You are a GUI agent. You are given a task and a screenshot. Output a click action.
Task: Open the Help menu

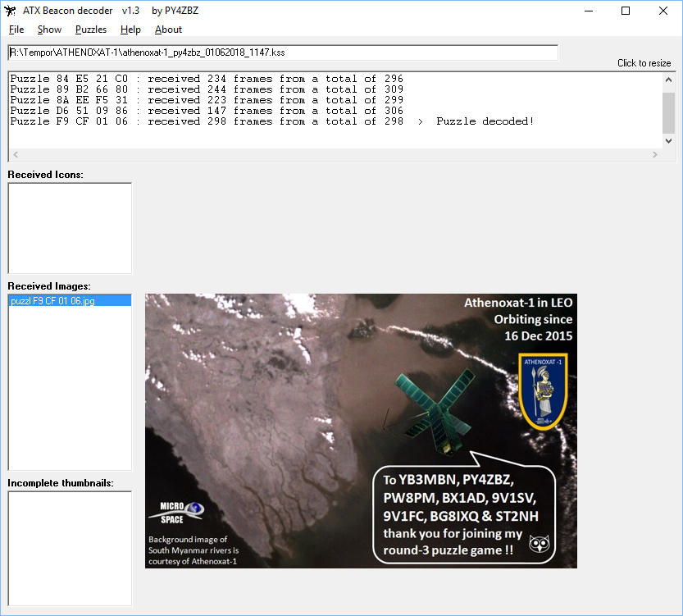[x=130, y=30]
